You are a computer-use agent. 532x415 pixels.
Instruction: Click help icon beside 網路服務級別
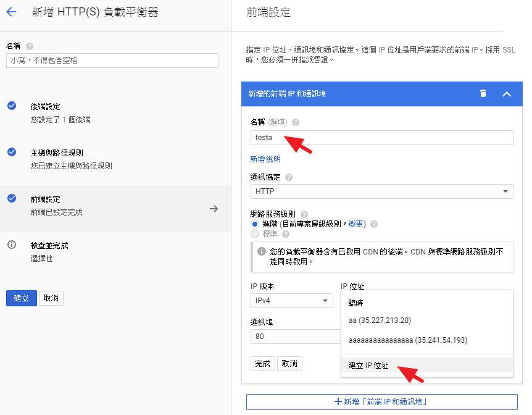(304, 214)
